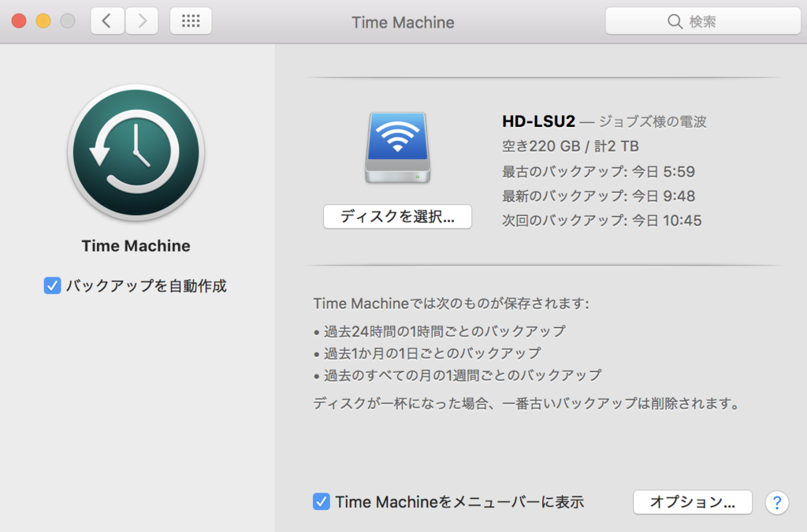Toggle バックアップを自動作成 checkbox
Screen dimensions: 807x532
[x=53, y=285]
